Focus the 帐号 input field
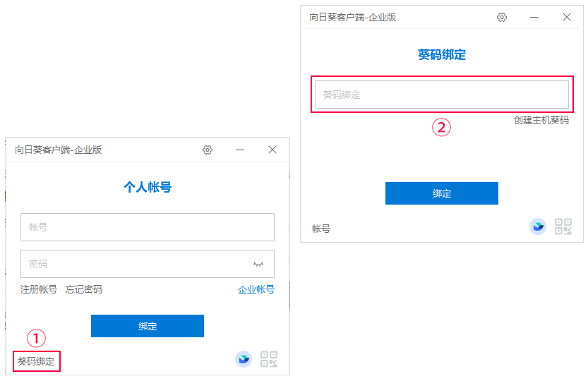The width and height of the screenshot is (588, 381). (x=148, y=227)
